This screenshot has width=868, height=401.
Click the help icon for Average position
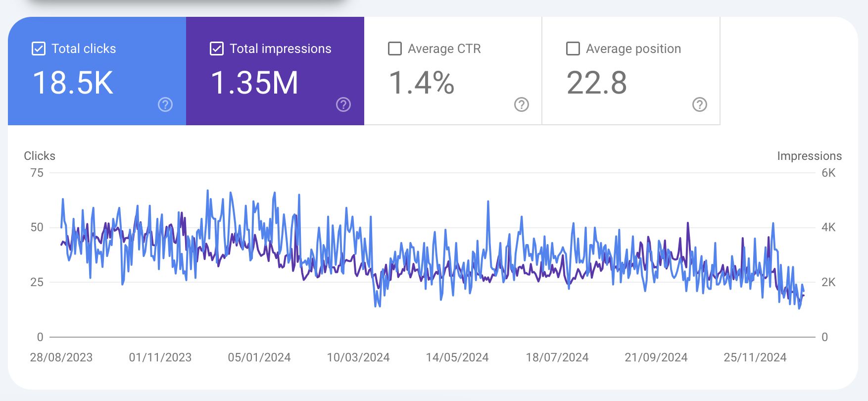pos(700,104)
